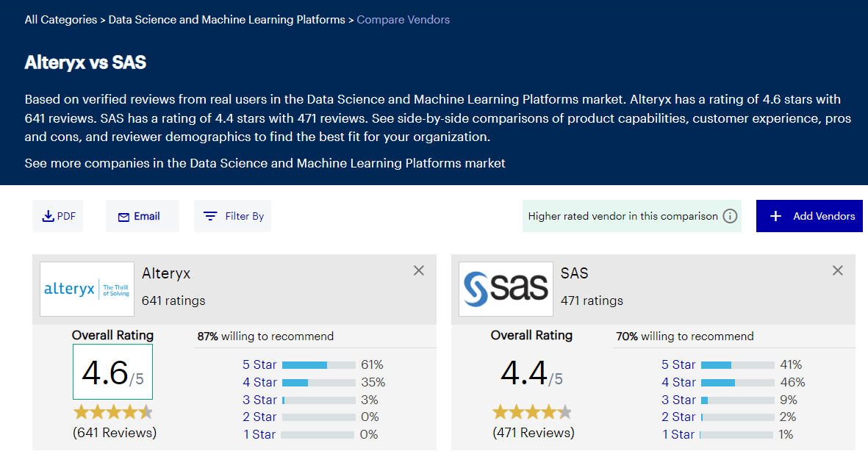The height and width of the screenshot is (457, 868).
Task: Select Alteryx 1 Star filter
Action: pos(259,435)
